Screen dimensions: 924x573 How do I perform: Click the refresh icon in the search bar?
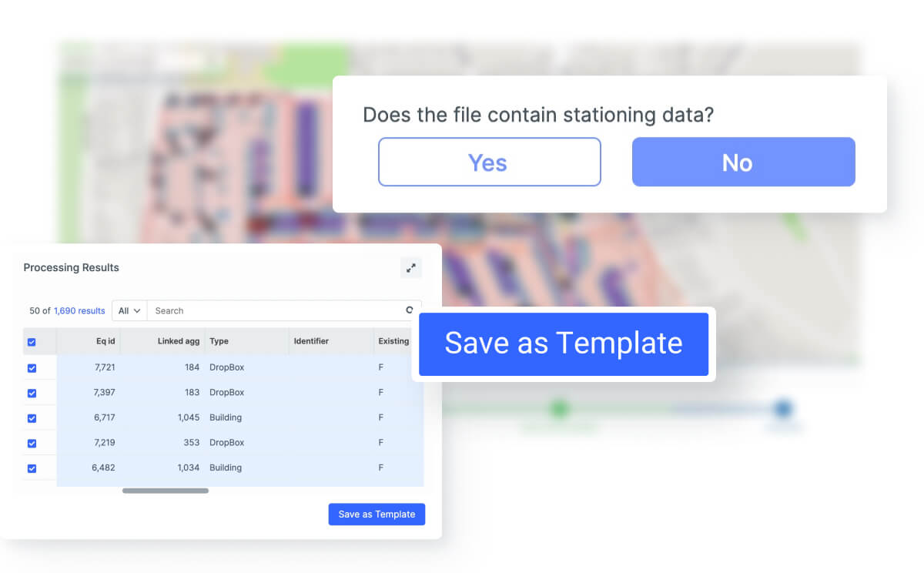click(x=409, y=310)
